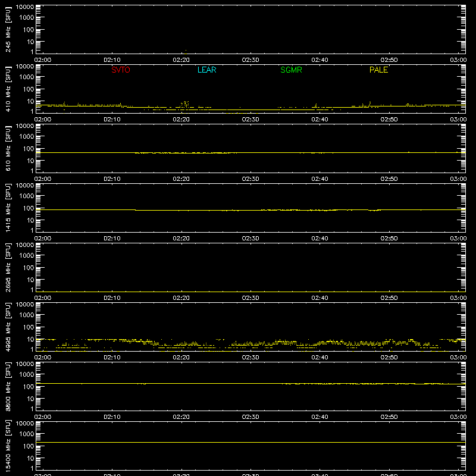Screen dimensions: 476x476
Task: Click 03:00 time label beneath 4995 MHz plot
Action: [458, 358]
